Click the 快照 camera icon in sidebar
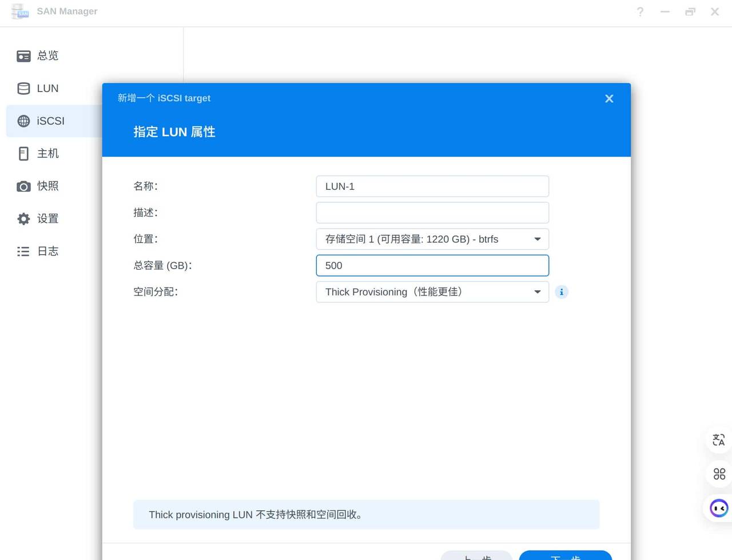Viewport: 732px width, 560px height. (x=23, y=186)
